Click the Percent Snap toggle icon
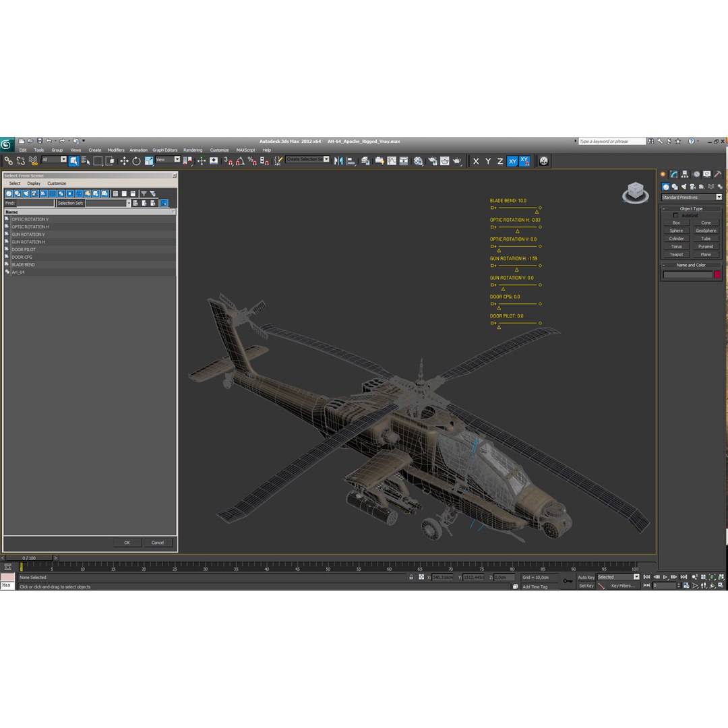 (252, 161)
